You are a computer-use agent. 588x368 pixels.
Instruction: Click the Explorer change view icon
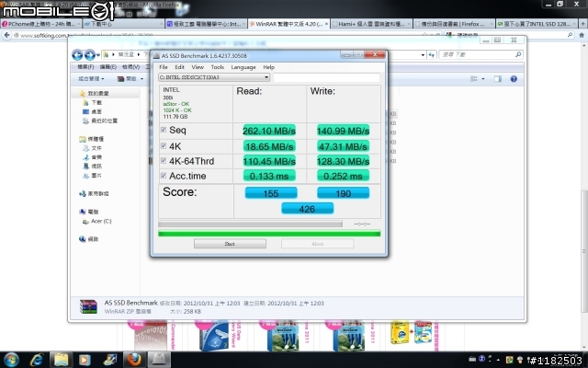(x=474, y=79)
